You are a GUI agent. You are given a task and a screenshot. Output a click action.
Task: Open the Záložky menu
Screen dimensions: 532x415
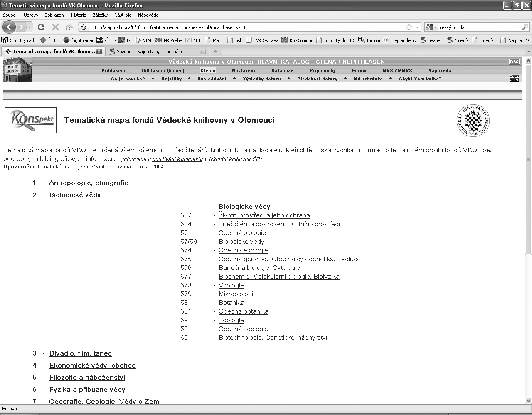[100, 15]
